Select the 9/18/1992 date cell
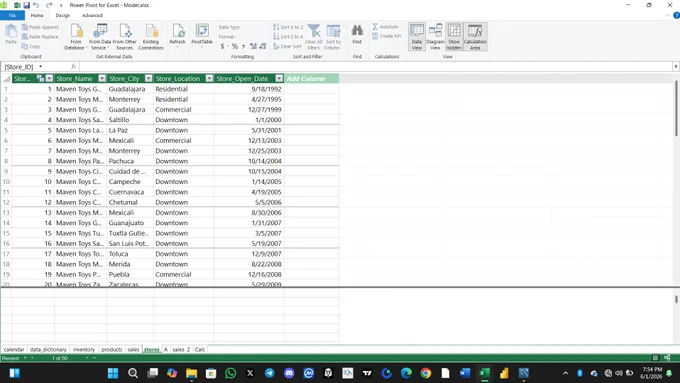This screenshot has height=383, width=680. [249, 89]
